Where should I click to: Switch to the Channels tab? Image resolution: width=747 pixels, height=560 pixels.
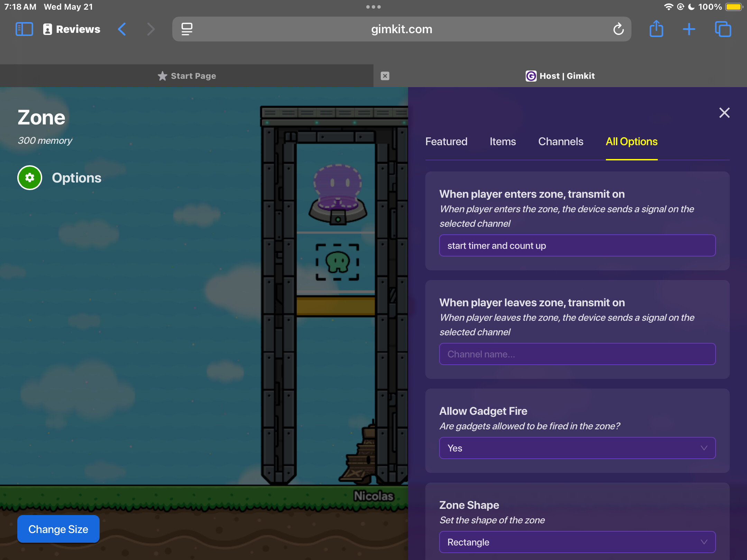pyautogui.click(x=561, y=141)
